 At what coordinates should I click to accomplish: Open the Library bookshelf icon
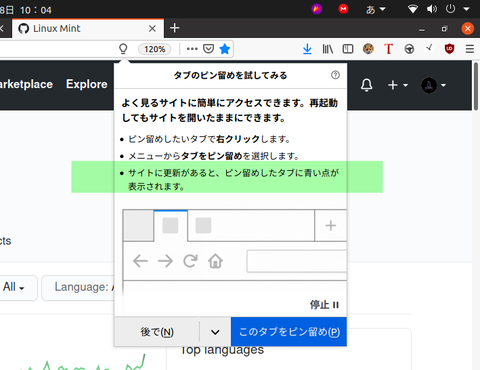pyautogui.click(x=328, y=49)
